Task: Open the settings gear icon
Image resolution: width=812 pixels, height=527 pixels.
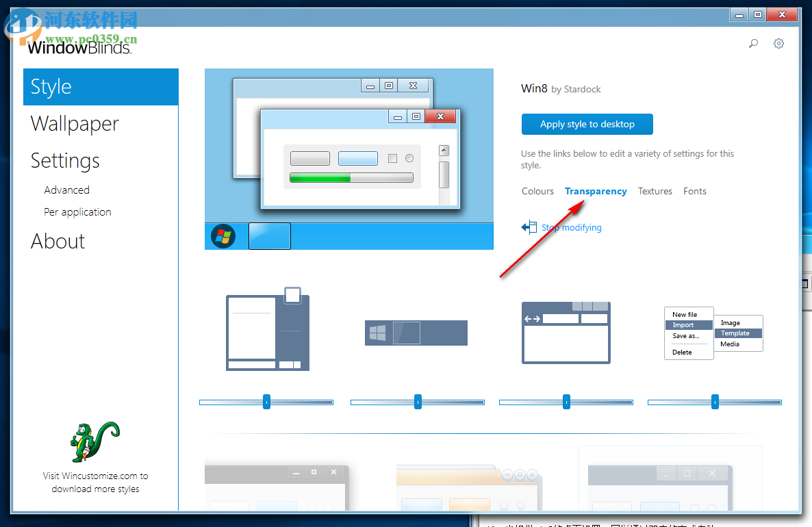Action: point(778,43)
